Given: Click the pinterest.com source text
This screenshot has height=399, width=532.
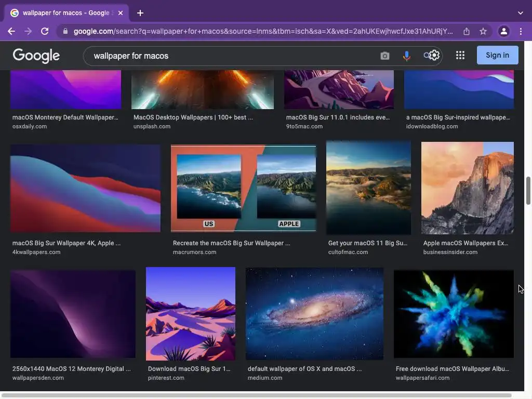Looking at the screenshot, I should tap(166, 378).
